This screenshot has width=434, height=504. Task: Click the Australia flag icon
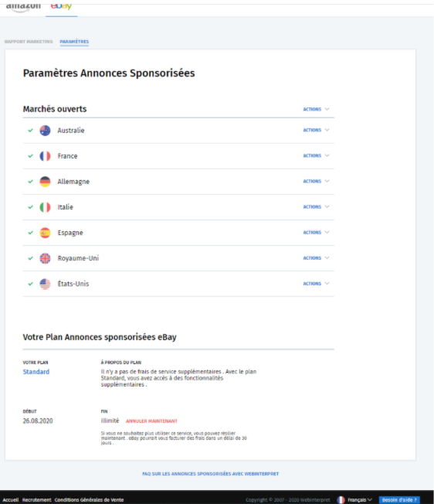point(45,131)
